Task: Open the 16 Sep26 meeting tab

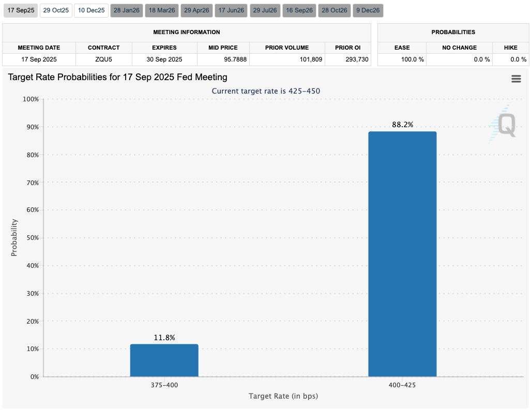Action: click(299, 10)
